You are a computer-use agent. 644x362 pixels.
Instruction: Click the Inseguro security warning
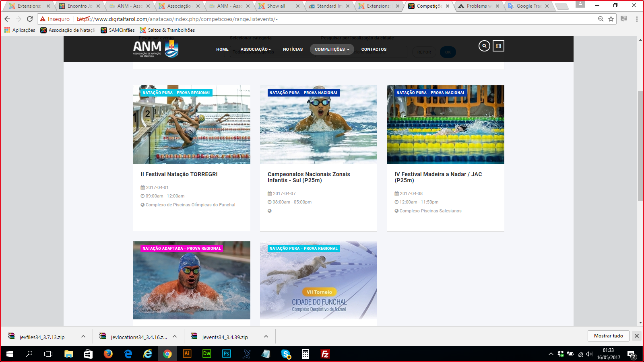(x=55, y=19)
